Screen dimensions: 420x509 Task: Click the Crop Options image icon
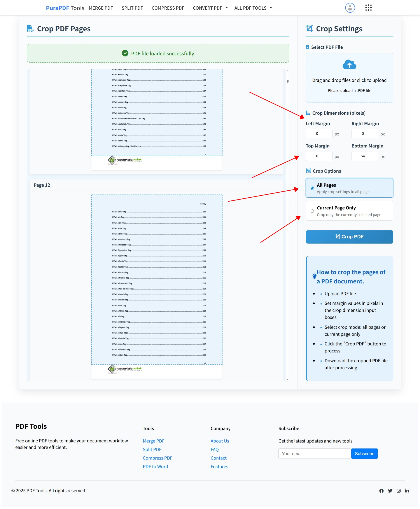[308, 171]
